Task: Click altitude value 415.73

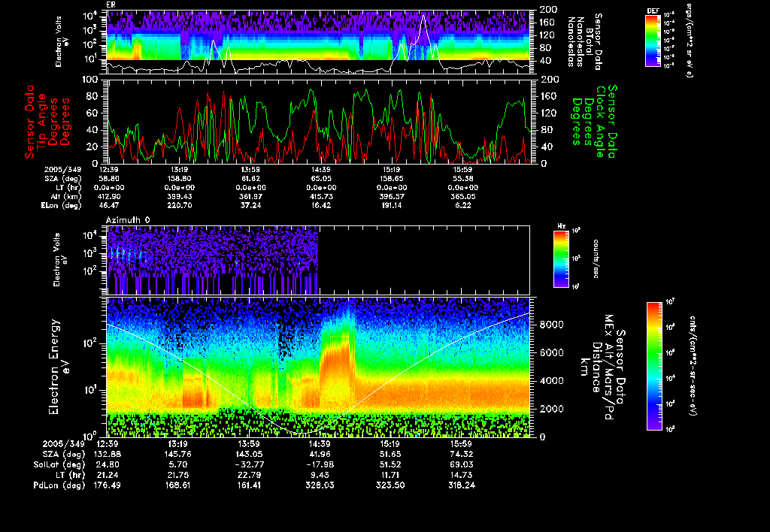Action: pos(321,197)
